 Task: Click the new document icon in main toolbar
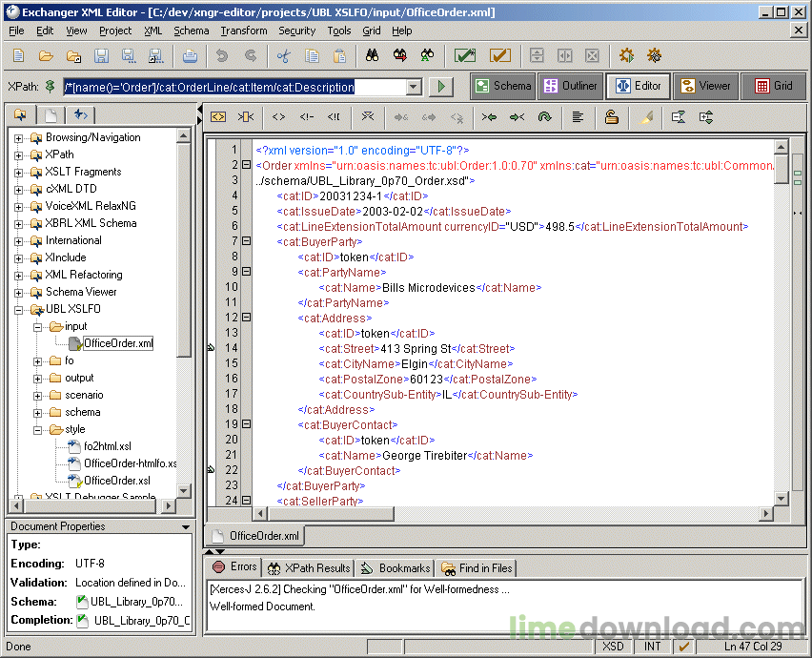[x=19, y=55]
